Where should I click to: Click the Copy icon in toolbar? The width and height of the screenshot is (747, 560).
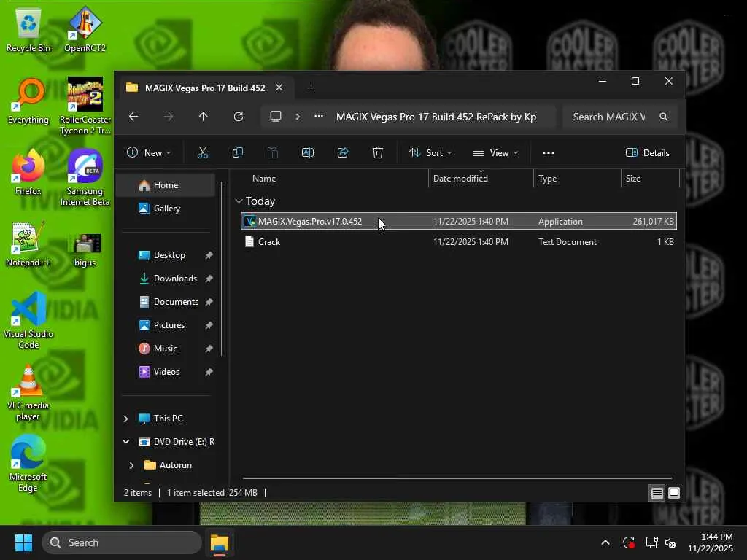point(237,152)
